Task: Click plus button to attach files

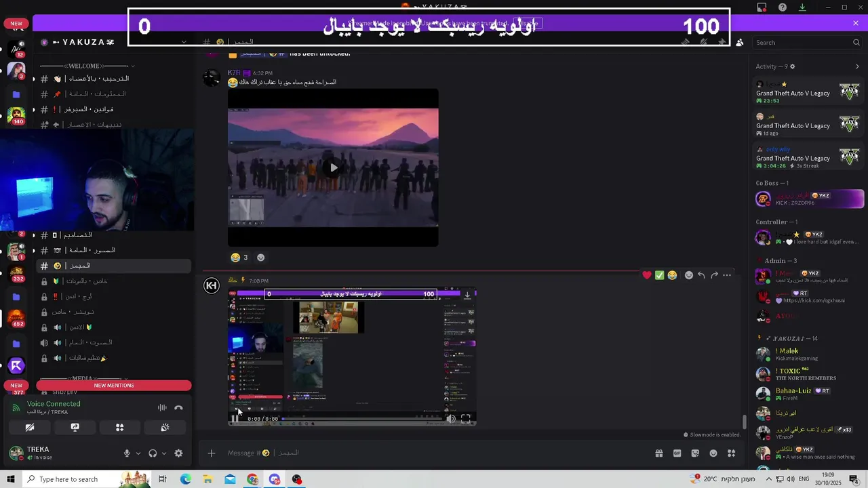Action: tap(211, 453)
